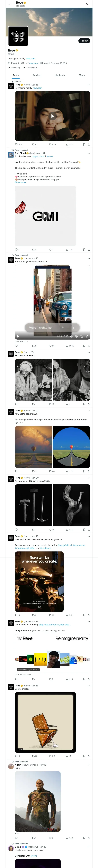Open video settings gear on Nov 15 video
Screen dimensions: 98x868
tap(76, 336)
